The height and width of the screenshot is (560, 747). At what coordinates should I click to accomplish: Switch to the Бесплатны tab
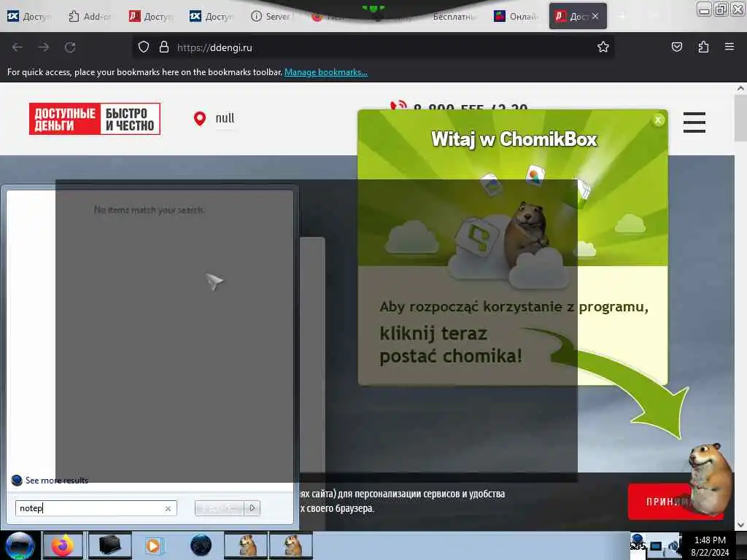454,16
